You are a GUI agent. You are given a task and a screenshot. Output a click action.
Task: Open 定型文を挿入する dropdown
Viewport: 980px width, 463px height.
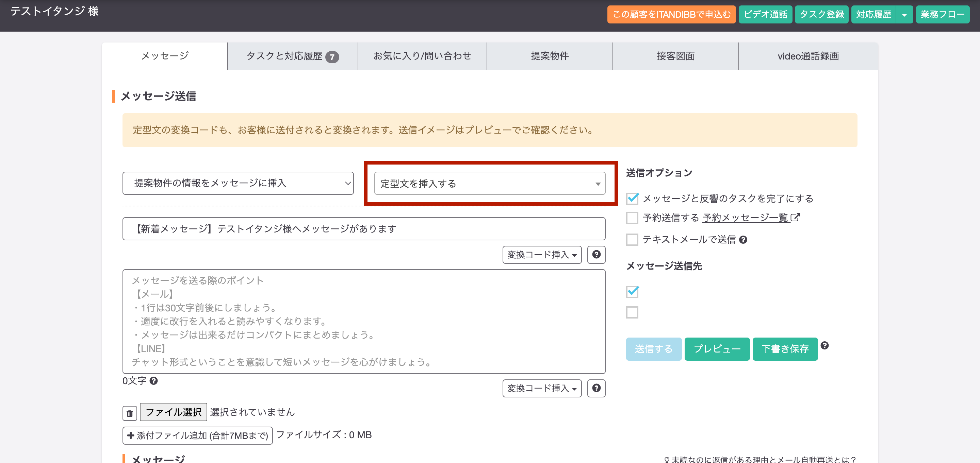point(490,183)
